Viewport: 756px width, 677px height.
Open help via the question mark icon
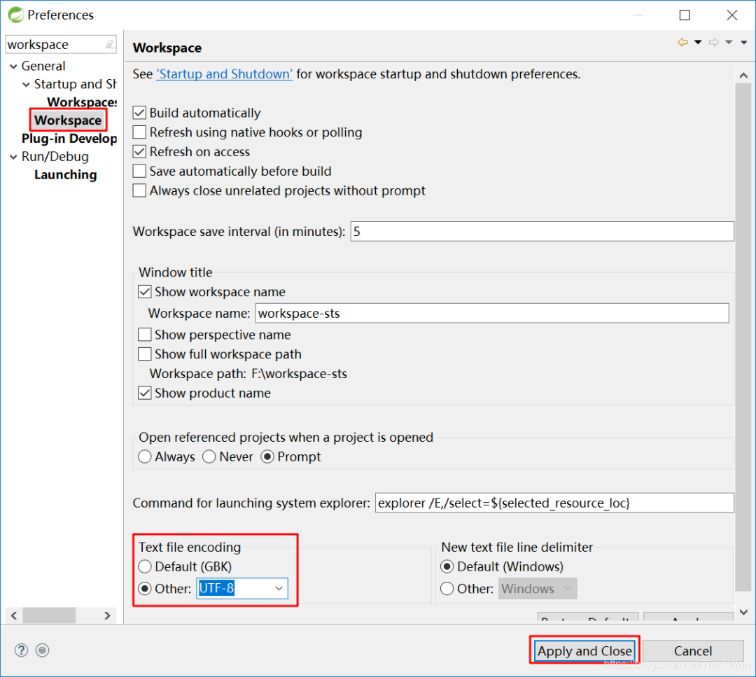tap(21, 650)
